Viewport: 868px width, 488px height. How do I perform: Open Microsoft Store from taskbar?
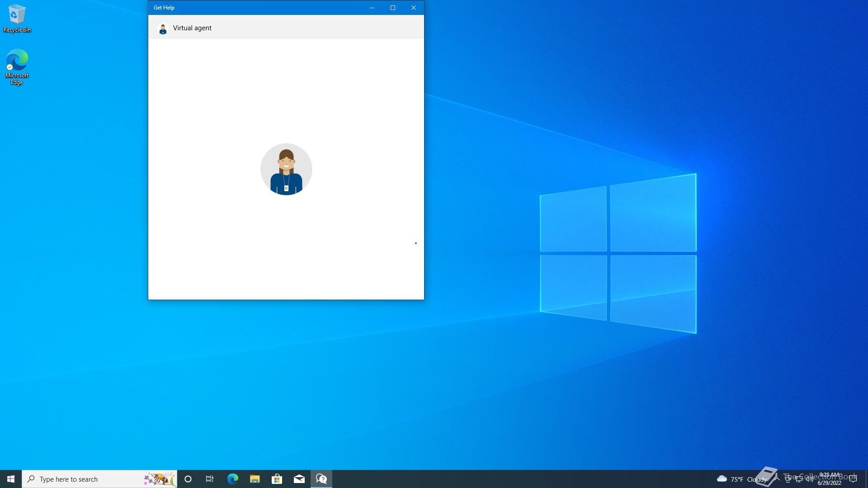[277, 479]
